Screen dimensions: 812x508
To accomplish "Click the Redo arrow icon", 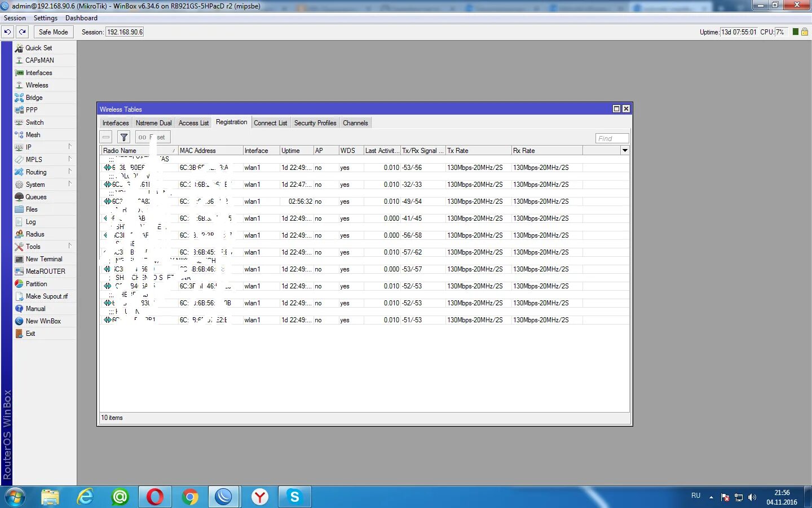I will tap(22, 32).
